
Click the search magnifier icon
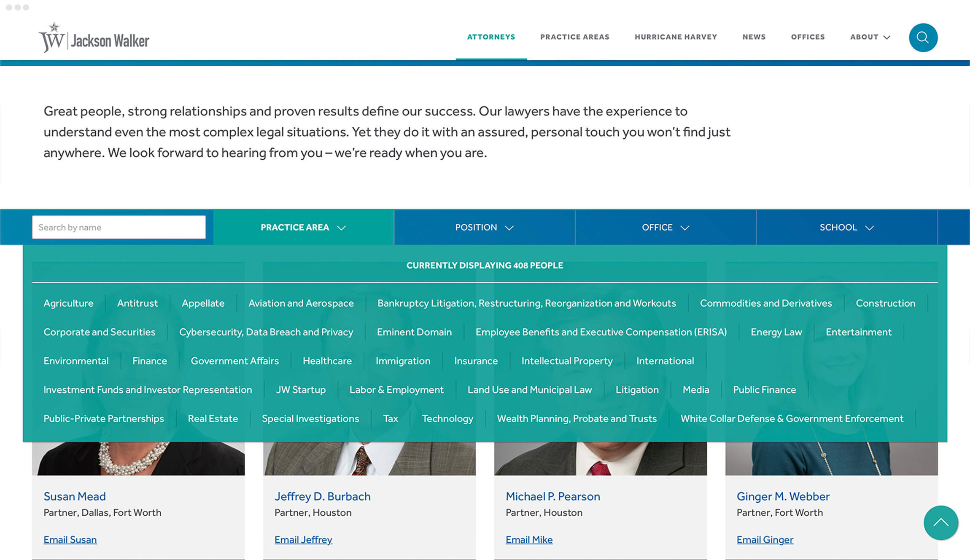click(923, 38)
